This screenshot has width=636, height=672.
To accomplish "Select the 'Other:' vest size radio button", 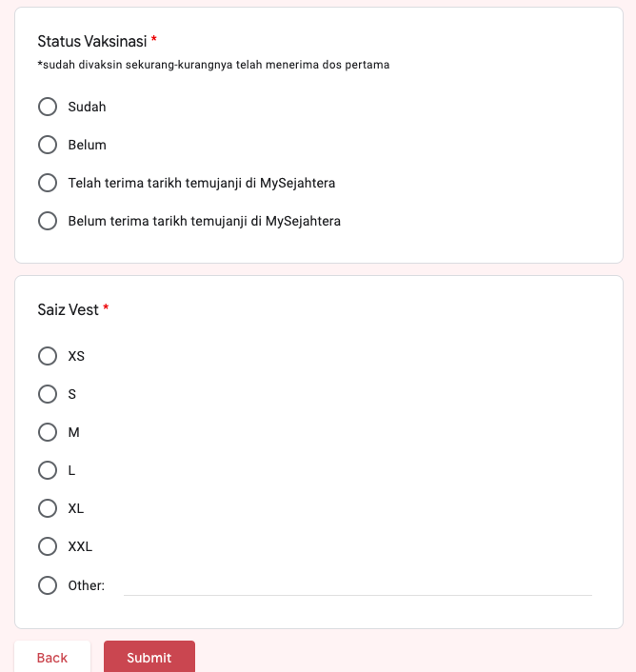I will pyautogui.click(x=48, y=585).
